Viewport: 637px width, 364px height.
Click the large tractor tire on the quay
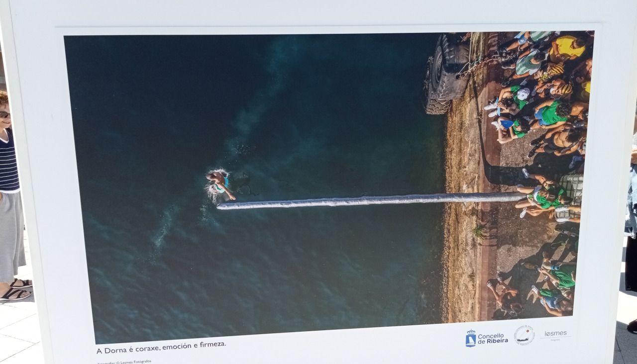(x=446, y=74)
